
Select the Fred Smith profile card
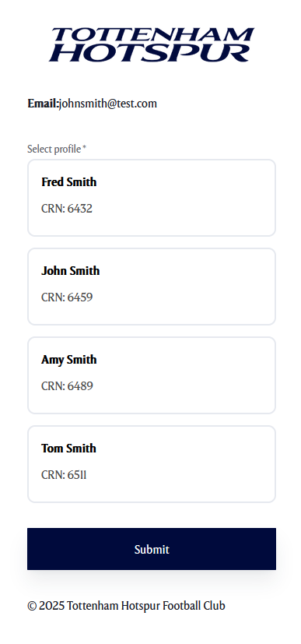click(x=152, y=198)
